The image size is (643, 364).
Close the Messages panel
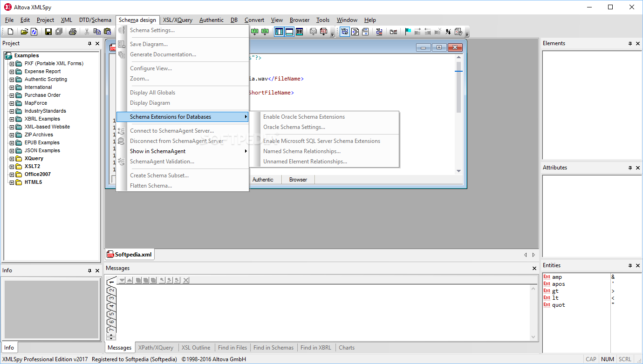(534, 268)
